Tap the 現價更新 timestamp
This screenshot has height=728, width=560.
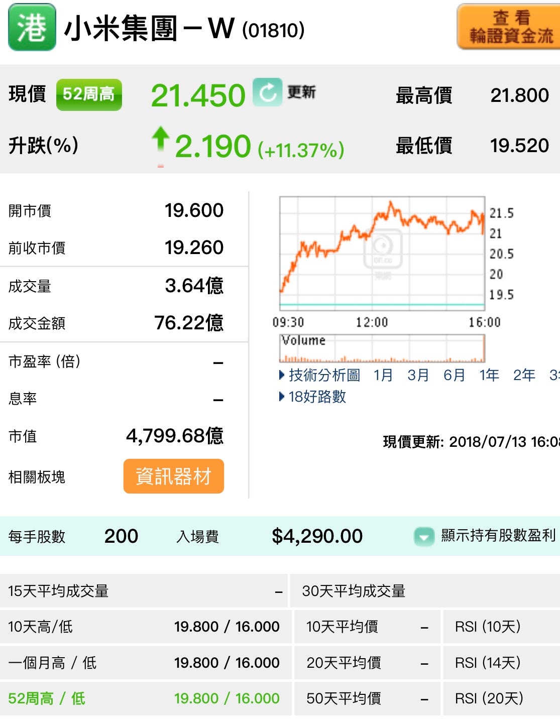point(471,442)
